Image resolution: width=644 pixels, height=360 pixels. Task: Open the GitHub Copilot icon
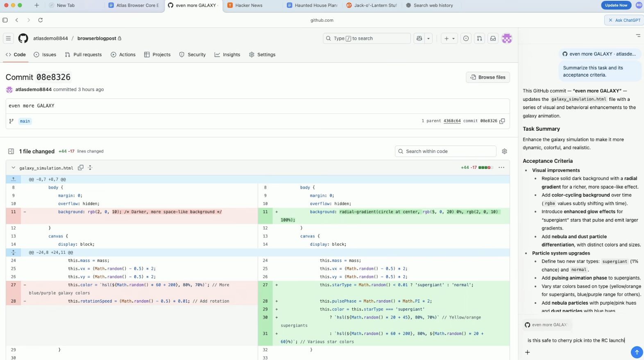(x=419, y=39)
